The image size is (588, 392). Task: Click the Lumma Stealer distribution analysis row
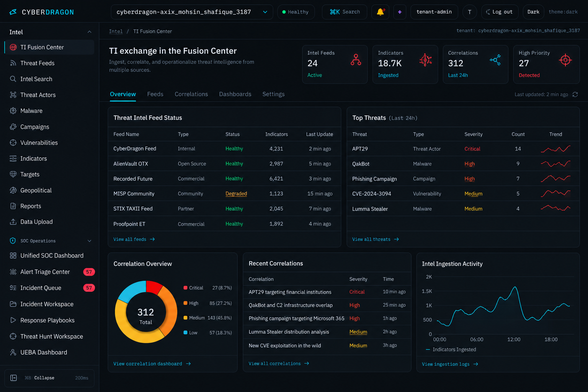coord(327,332)
